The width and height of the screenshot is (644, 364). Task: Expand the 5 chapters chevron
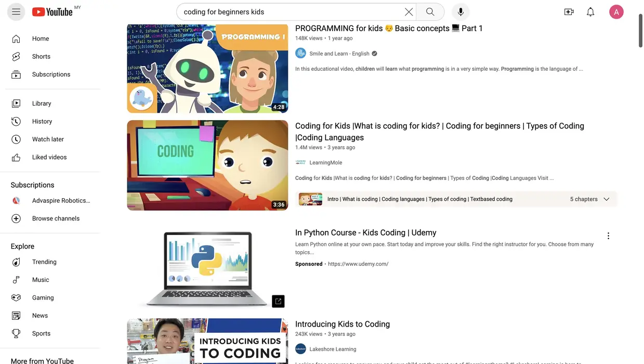coord(606,199)
